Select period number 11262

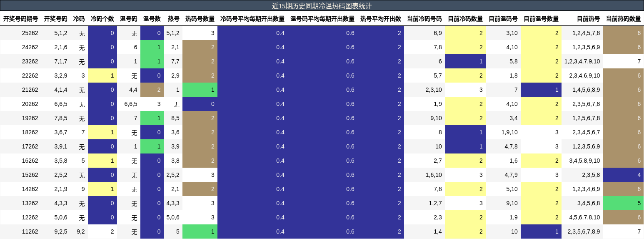click(x=30, y=231)
